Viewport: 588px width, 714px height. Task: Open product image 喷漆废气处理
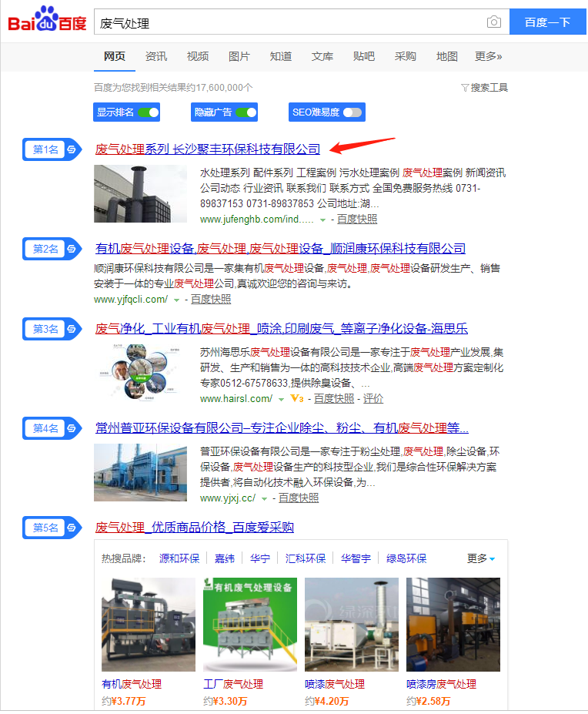click(x=352, y=625)
